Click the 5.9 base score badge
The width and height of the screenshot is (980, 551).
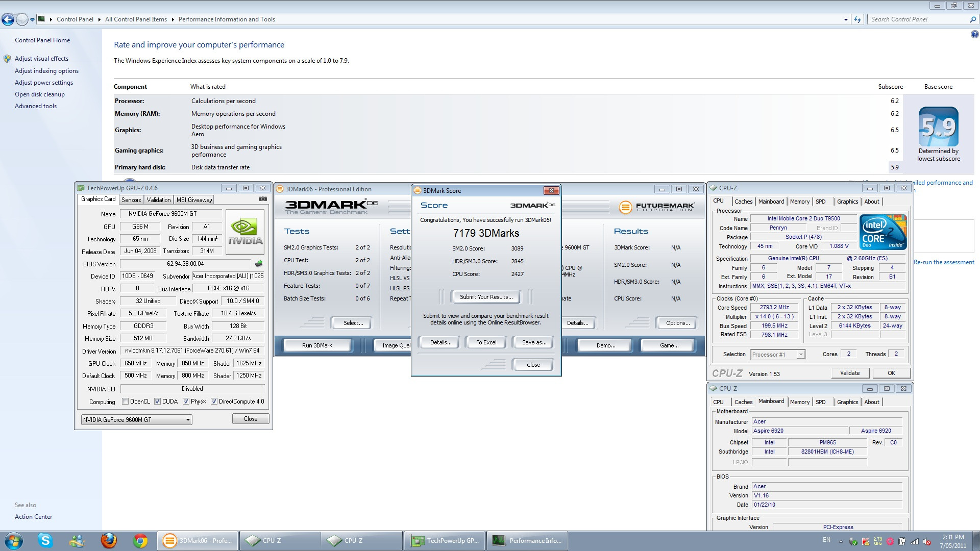coord(939,127)
